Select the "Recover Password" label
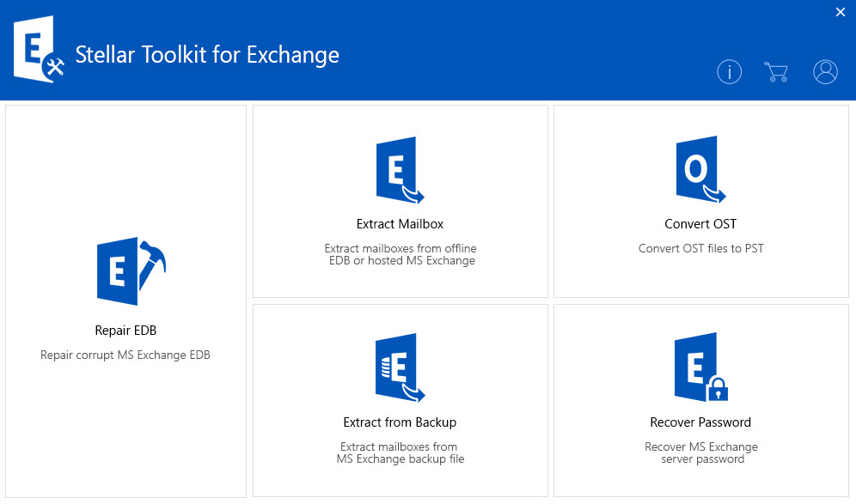 point(700,422)
